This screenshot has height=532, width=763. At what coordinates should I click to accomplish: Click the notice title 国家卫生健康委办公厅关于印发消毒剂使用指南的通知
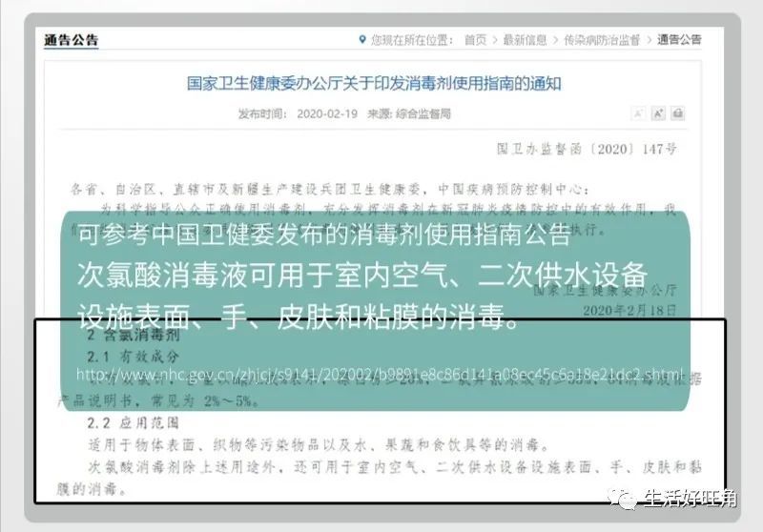pyautogui.click(x=374, y=84)
